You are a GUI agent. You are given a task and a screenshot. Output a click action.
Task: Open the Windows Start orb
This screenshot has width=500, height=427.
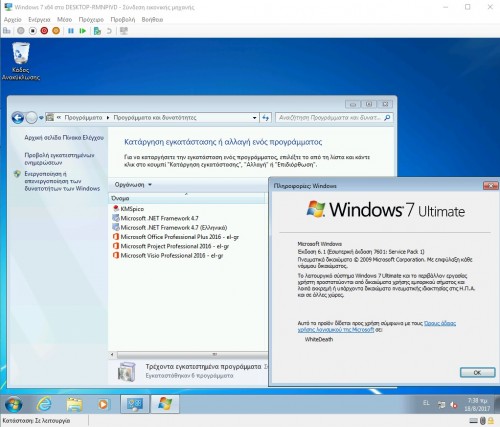13,404
